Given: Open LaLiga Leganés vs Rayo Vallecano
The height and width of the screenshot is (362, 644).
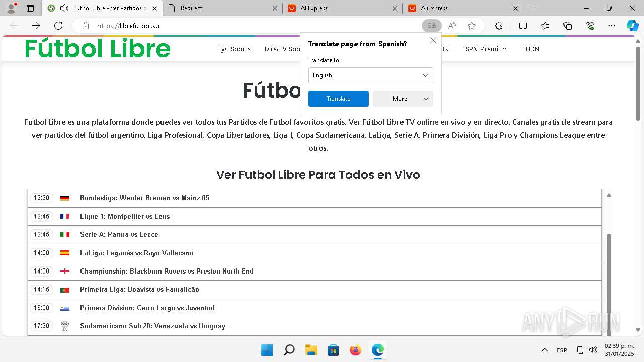Looking at the screenshot, I should pyautogui.click(x=315, y=253).
